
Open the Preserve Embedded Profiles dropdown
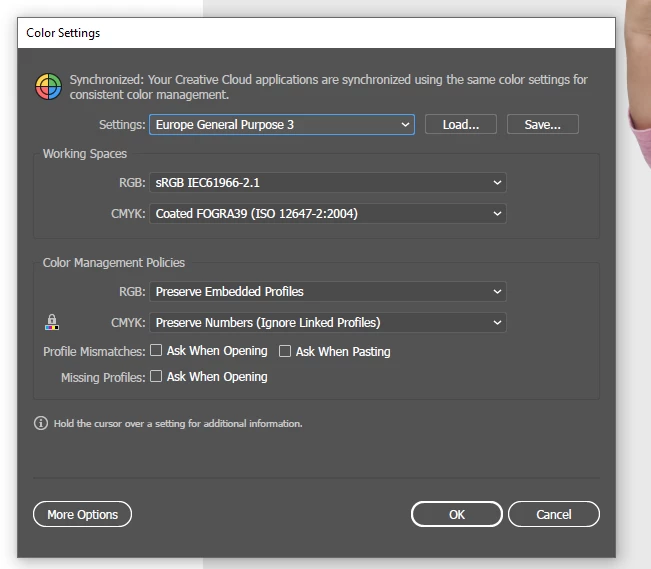pyautogui.click(x=328, y=292)
